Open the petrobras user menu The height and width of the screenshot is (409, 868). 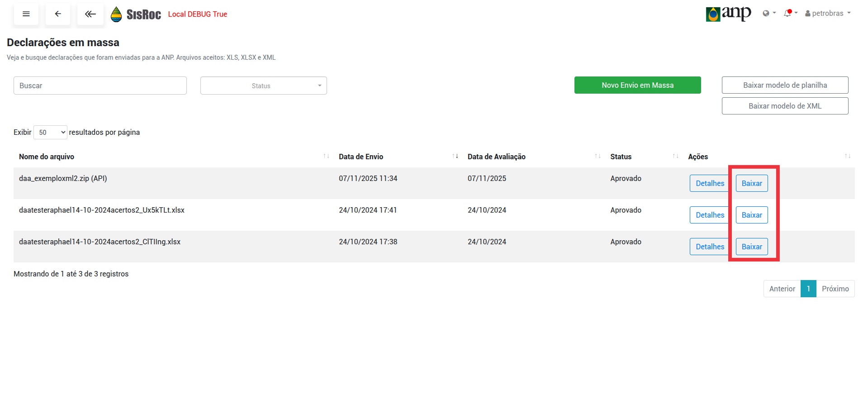pos(828,14)
